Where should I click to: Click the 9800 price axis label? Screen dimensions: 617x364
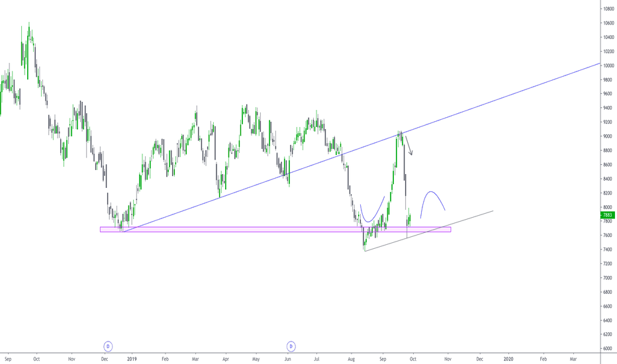(608, 79)
